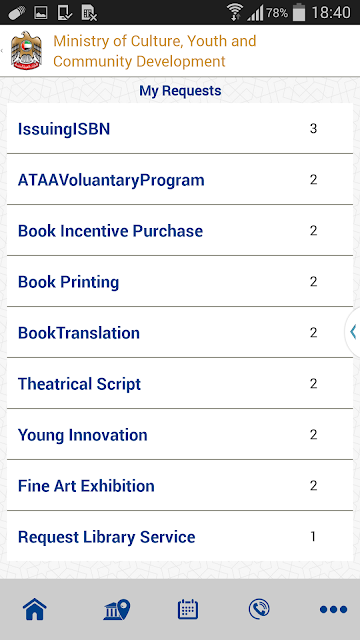360x640 pixels.
Task: Open BookTranslation requests
Action: click(x=180, y=333)
